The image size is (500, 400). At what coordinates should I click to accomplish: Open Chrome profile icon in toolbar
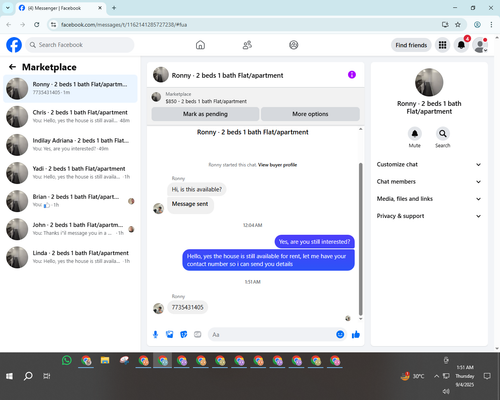click(x=477, y=25)
